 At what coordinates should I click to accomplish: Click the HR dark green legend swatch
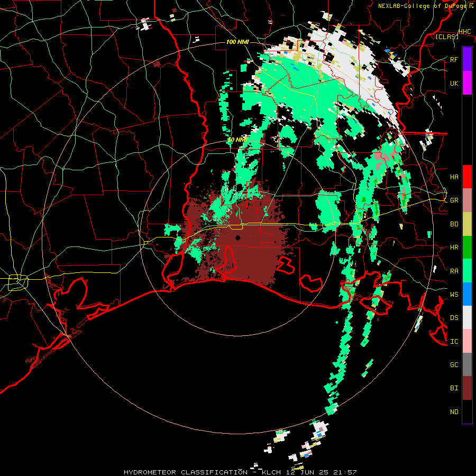pos(467,247)
